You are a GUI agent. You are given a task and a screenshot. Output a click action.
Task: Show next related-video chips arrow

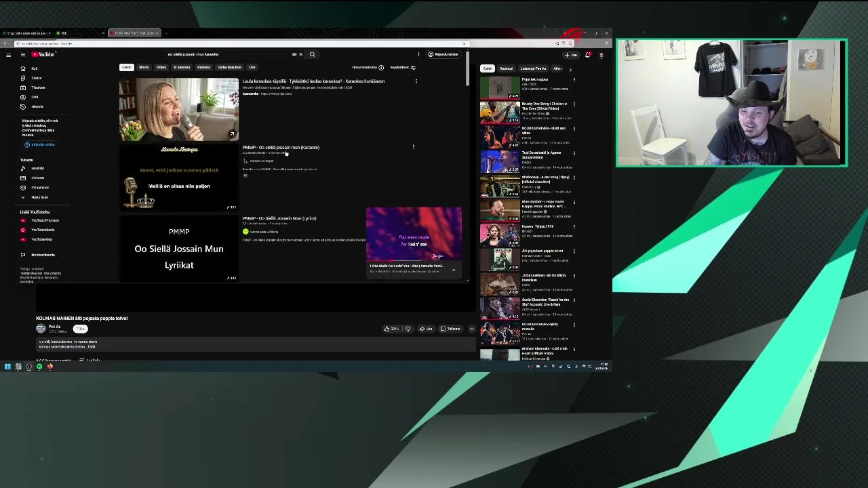[x=570, y=69]
